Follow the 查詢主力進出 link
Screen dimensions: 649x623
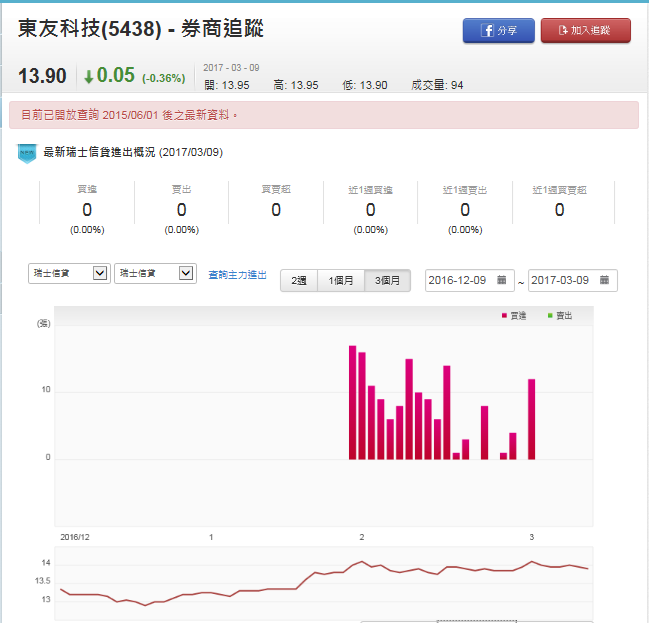pyautogui.click(x=237, y=275)
